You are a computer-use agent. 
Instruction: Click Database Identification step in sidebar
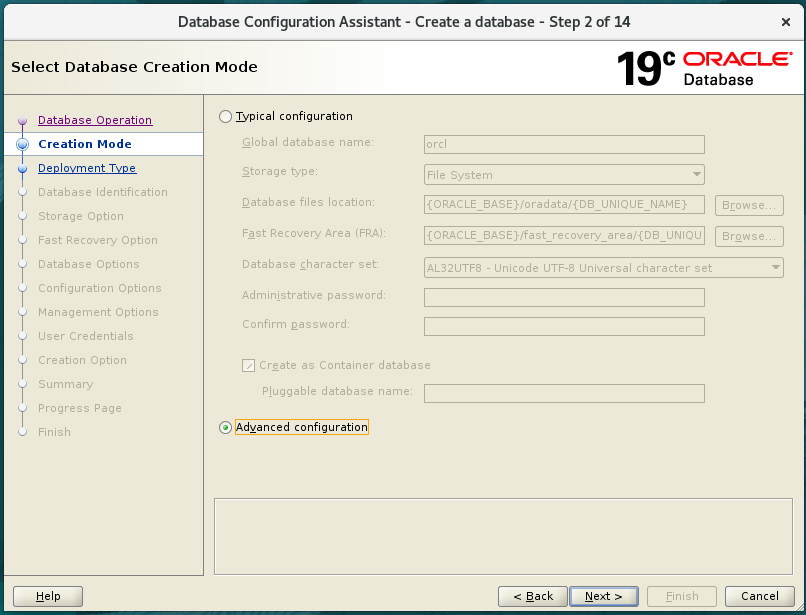(103, 192)
